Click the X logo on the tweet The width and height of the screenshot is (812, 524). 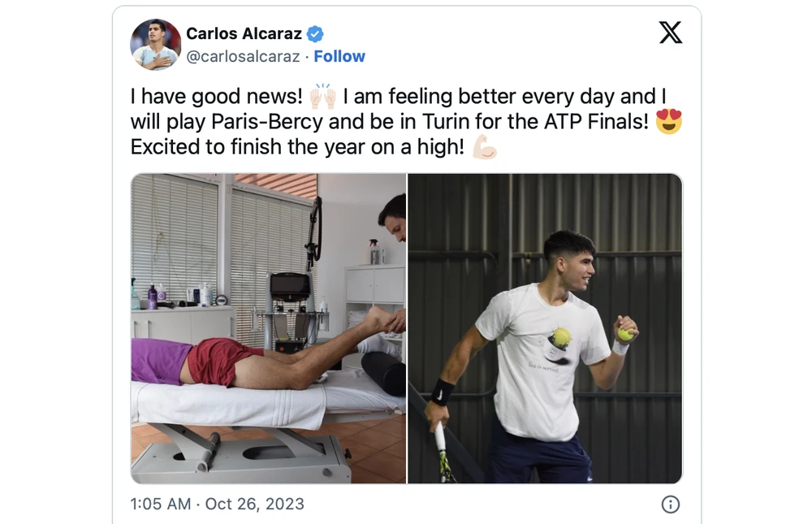(670, 32)
